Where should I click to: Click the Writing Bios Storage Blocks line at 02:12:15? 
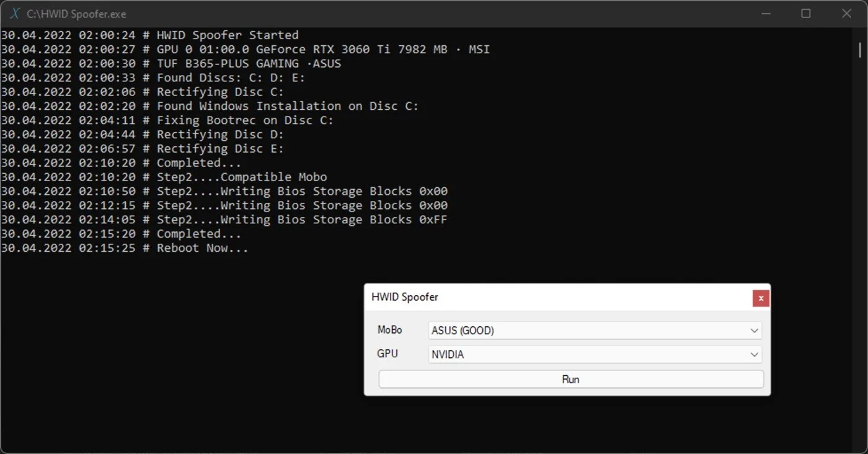coord(224,206)
